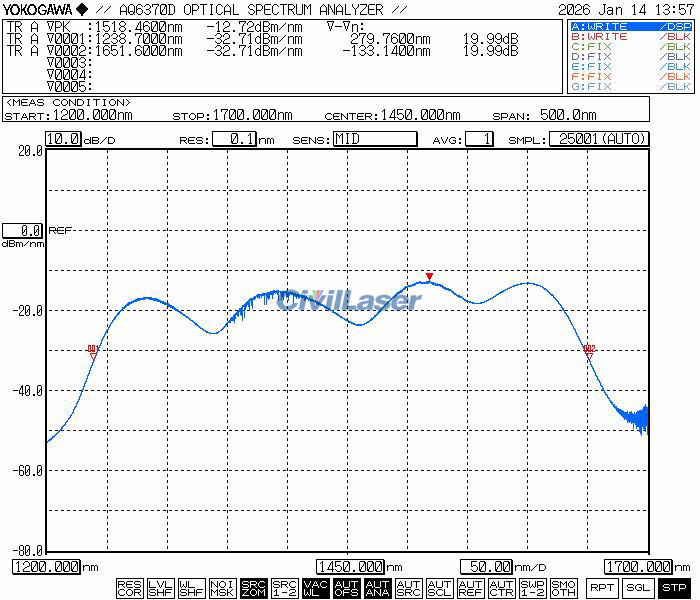Click the AUT REF auto reference icon

click(470, 589)
